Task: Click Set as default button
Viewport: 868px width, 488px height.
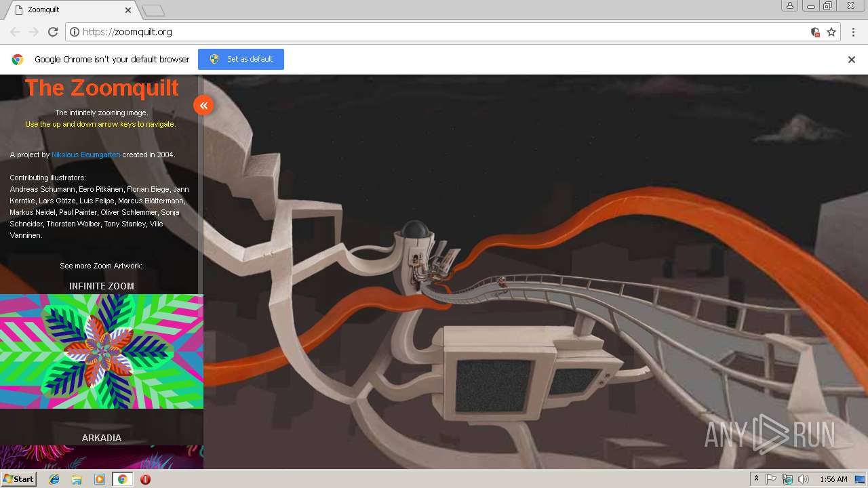Action: point(241,59)
